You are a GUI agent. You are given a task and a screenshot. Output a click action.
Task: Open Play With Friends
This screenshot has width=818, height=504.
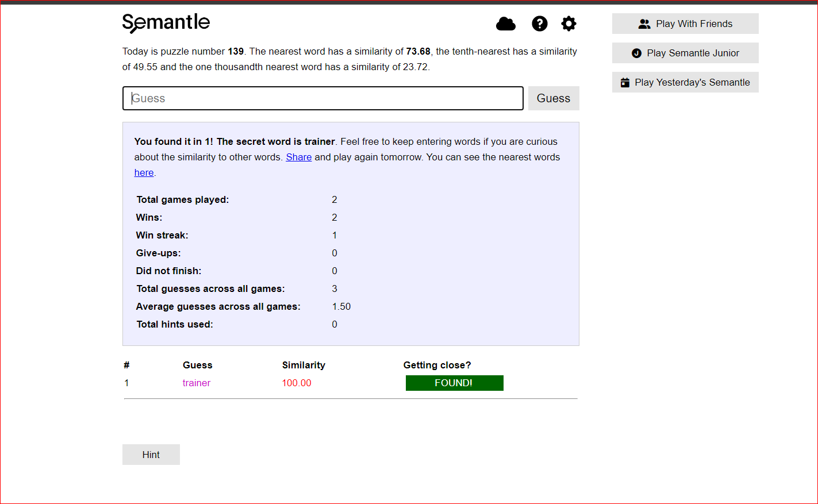pyautogui.click(x=685, y=24)
